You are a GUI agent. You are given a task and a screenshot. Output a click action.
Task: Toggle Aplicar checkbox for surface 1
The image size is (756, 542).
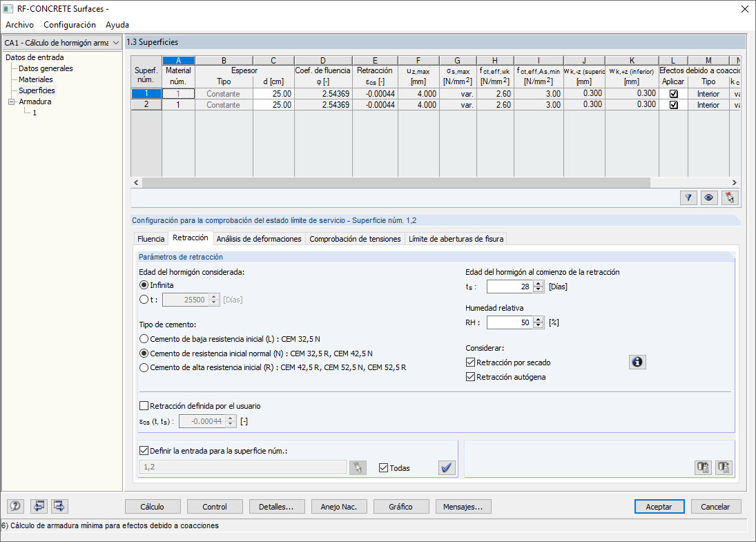674,93
